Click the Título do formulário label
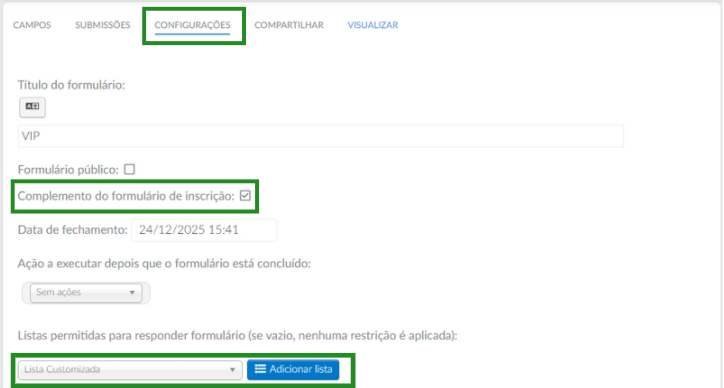This screenshot has height=388, width=724. pos(72,85)
